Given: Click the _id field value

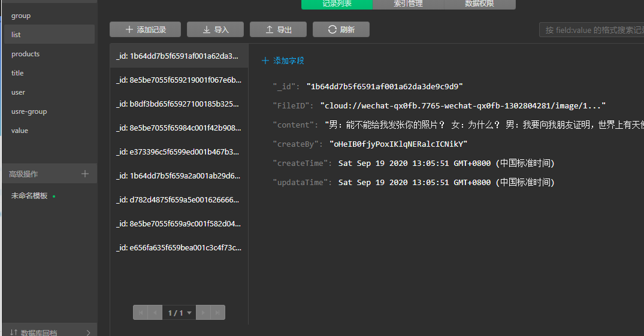Looking at the screenshot, I should [385, 86].
